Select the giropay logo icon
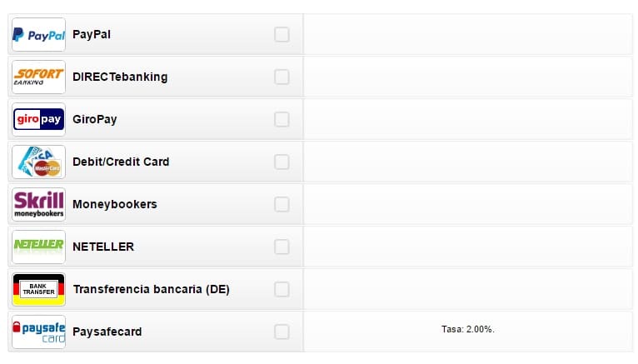Image resolution: width=638 pixels, height=364 pixels. (x=38, y=120)
